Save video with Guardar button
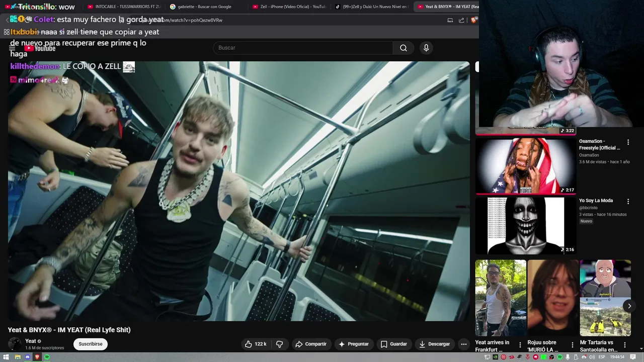This screenshot has height=362, width=644. tap(394, 344)
